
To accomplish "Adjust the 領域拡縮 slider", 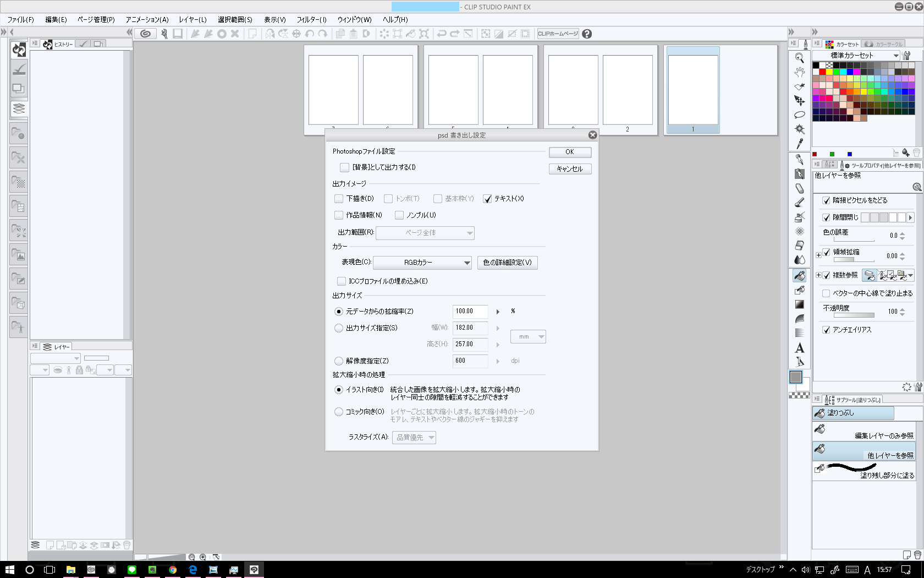I will coord(854,259).
